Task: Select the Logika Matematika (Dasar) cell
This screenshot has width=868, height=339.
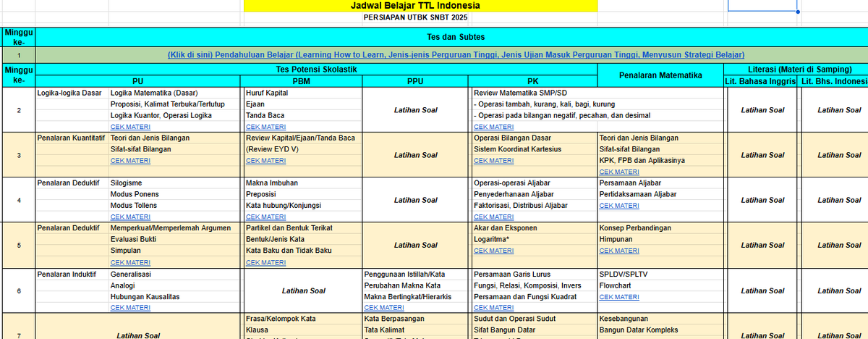Action: (176, 93)
